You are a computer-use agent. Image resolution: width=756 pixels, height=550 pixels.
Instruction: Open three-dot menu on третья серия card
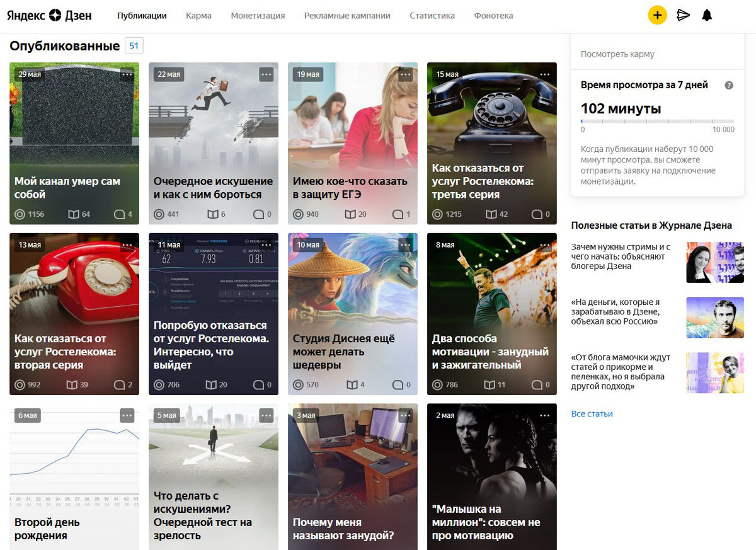545,74
